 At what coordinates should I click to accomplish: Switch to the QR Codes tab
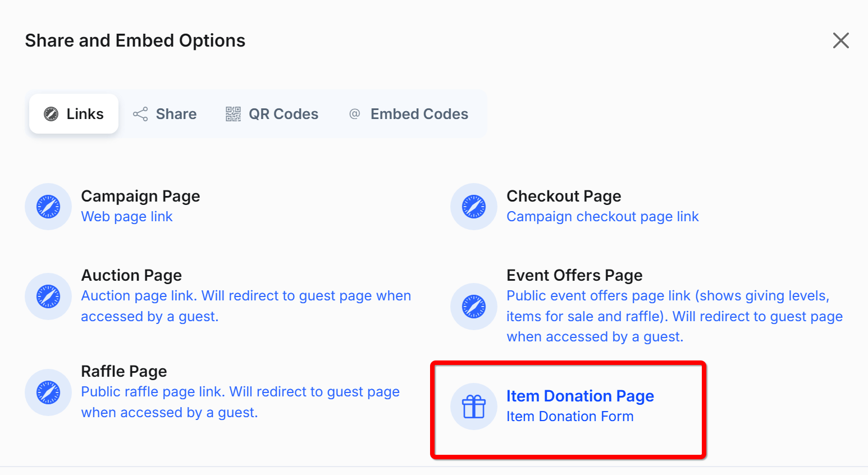(x=272, y=114)
